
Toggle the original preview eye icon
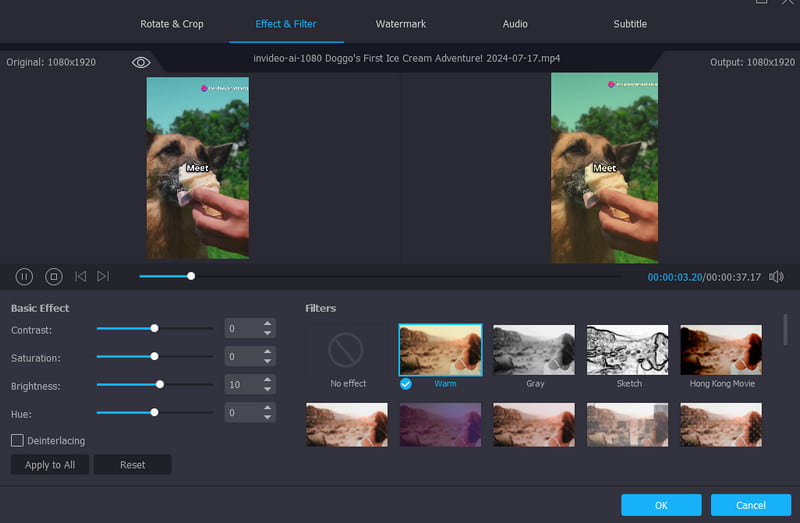(141, 62)
